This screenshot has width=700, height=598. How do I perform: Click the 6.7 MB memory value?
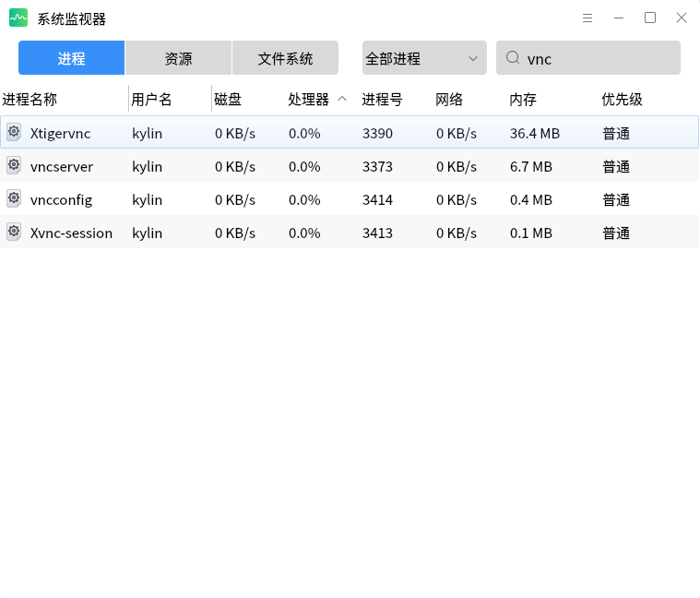coord(531,167)
